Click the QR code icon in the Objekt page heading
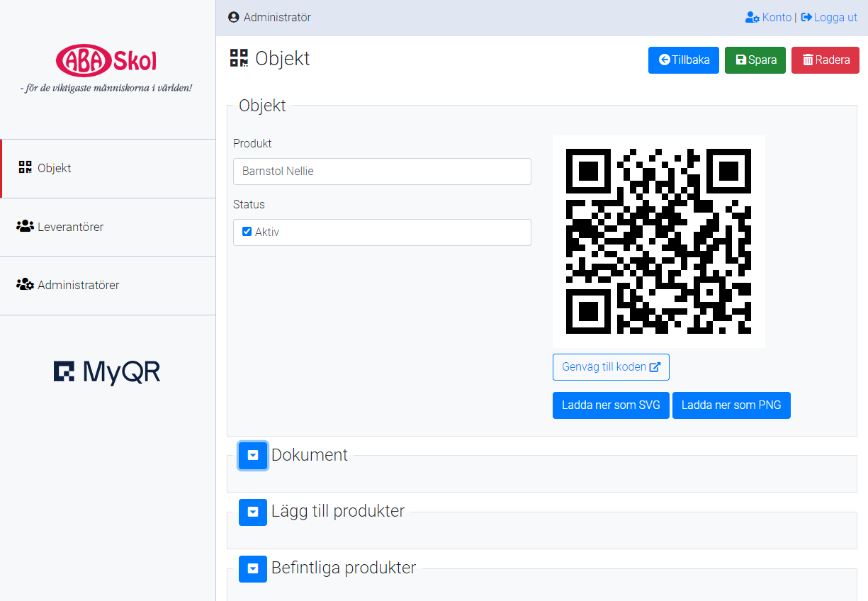 point(239,58)
